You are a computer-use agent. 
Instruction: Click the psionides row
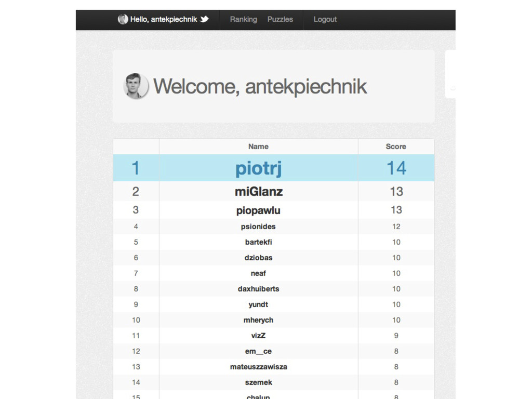(x=273, y=227)
